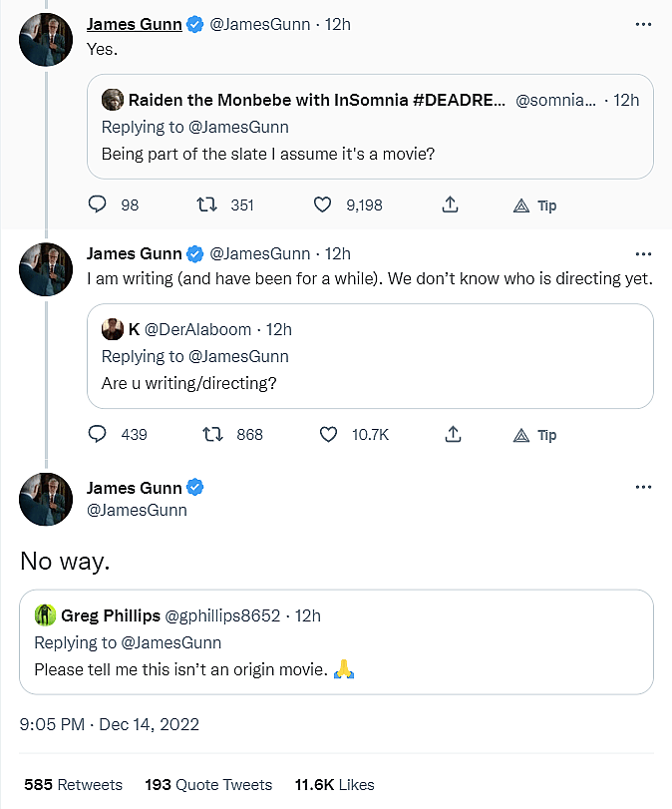Like the "Yes." tweet

tap(323, 204)
